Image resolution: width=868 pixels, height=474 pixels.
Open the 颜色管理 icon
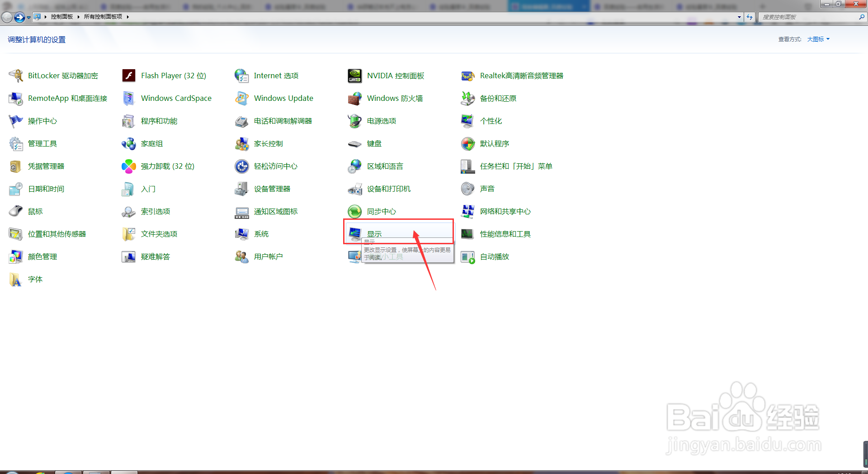16,256
